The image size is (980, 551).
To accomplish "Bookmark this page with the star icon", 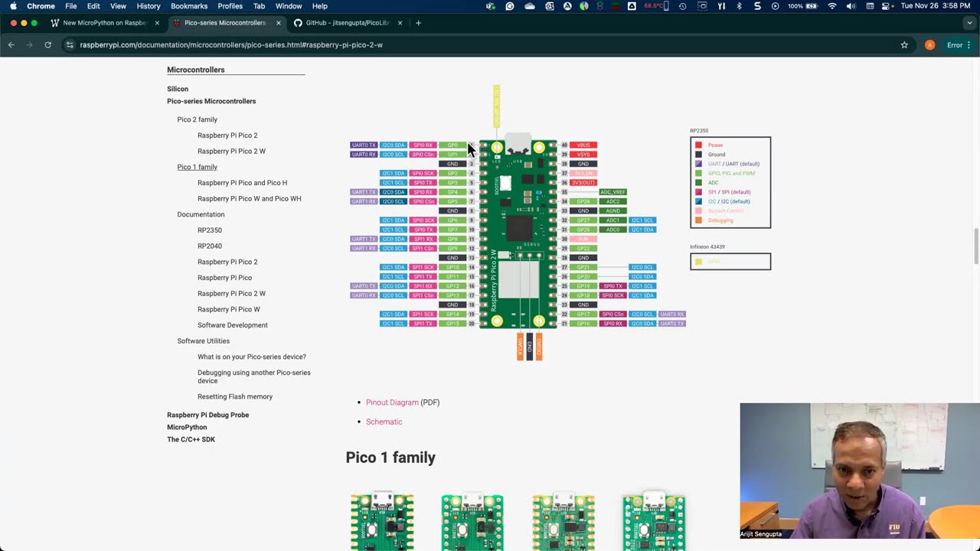I will [x=904, y=45].
